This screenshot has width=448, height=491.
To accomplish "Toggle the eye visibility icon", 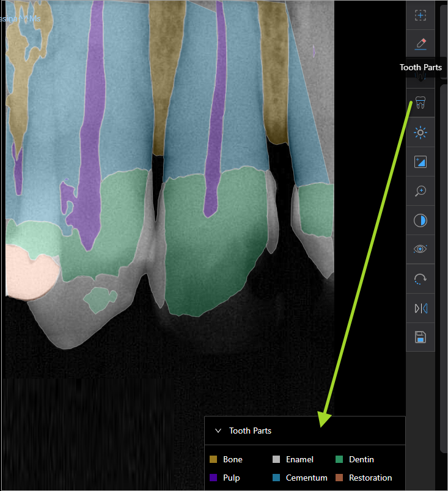I will (x=420, y=249).
